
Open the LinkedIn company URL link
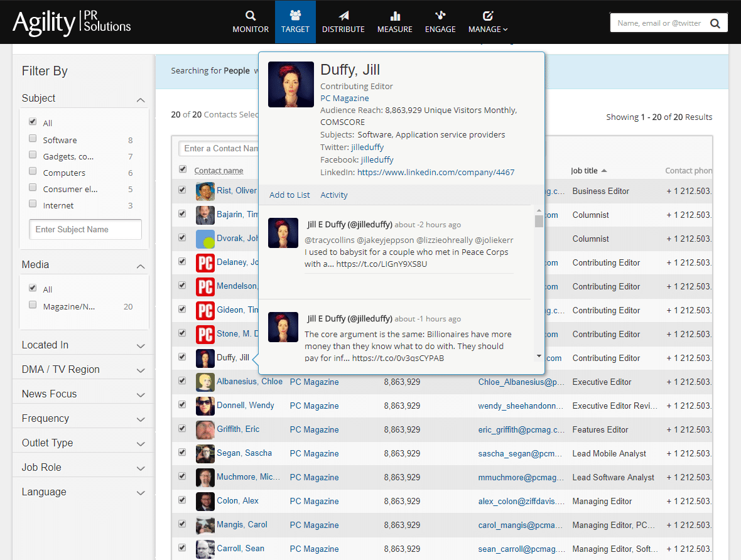tap(436, 173)
